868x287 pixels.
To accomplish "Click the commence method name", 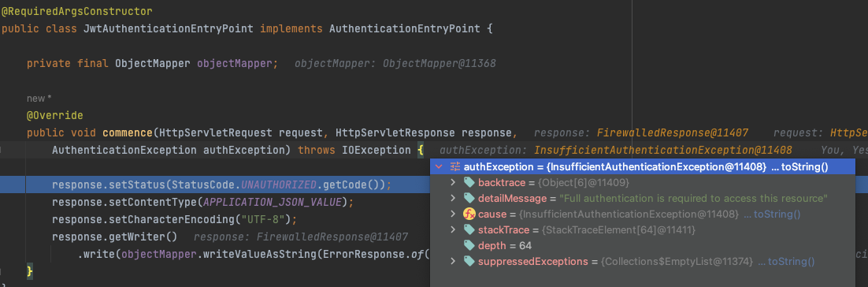I will point(127,133).
